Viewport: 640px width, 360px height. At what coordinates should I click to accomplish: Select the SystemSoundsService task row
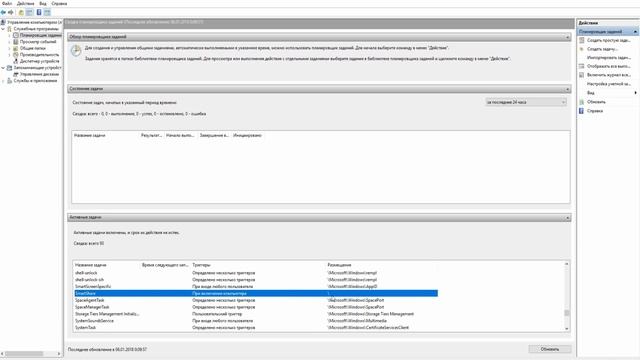256,321
